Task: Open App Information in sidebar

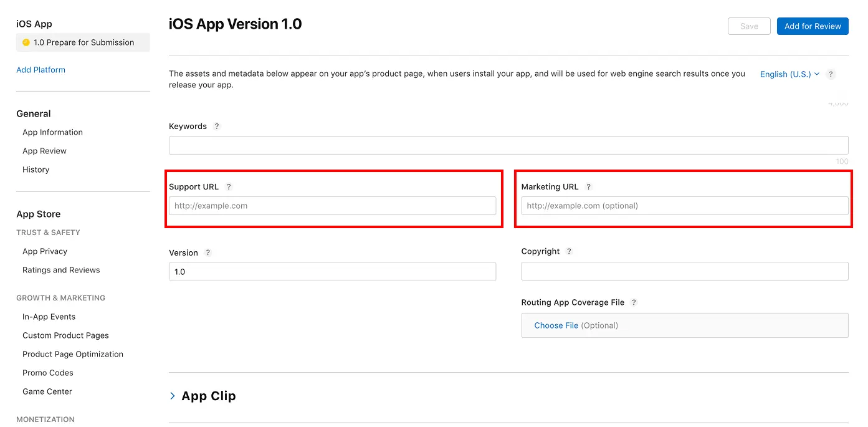Action: (52, 132)
